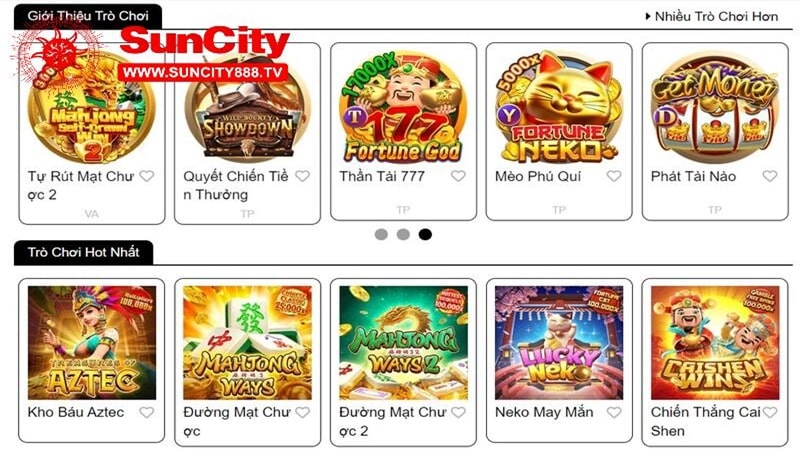Select the first carousel page dot
800x450 pixels.
pyautogui.click(x=381, y=234)
